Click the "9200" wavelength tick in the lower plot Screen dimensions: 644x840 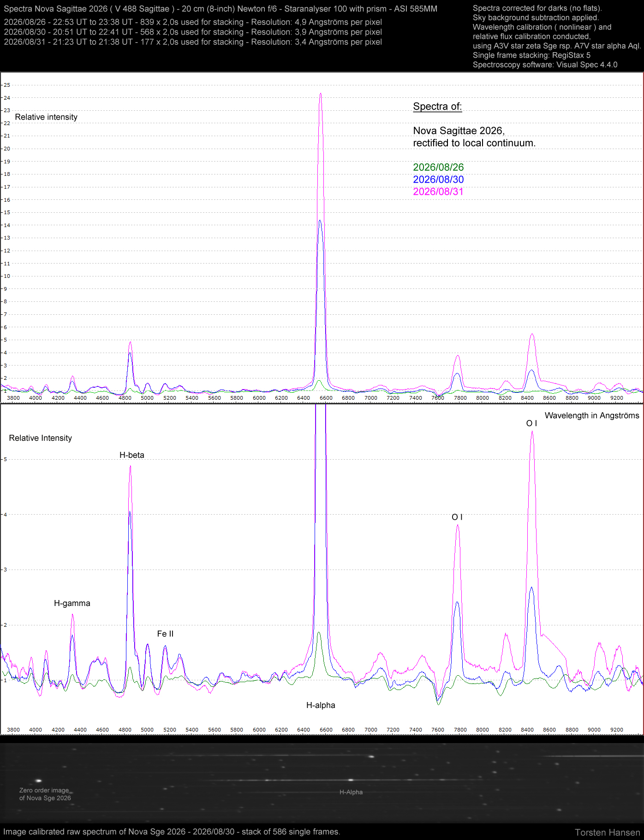coord(617,730)
